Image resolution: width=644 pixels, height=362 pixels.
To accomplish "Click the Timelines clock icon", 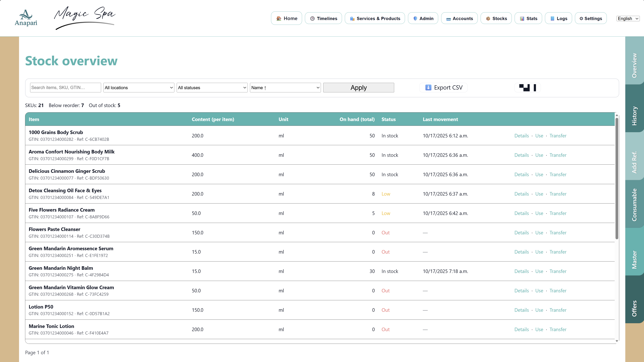I will coord(312,19).
